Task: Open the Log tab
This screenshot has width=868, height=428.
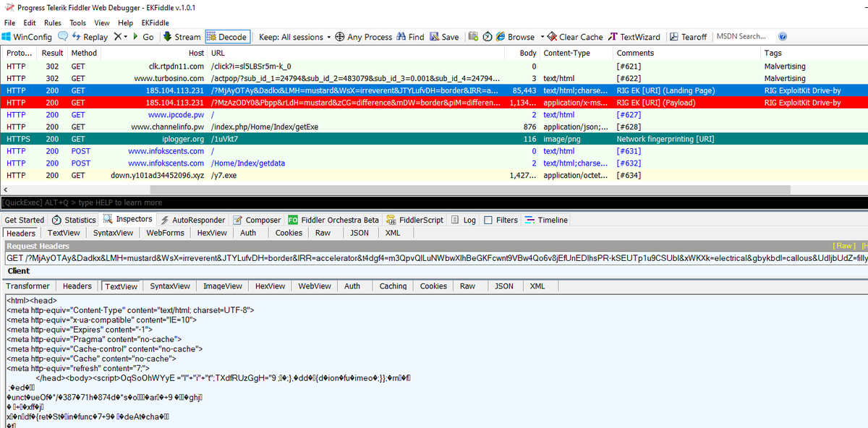Action: pos(464,220)
